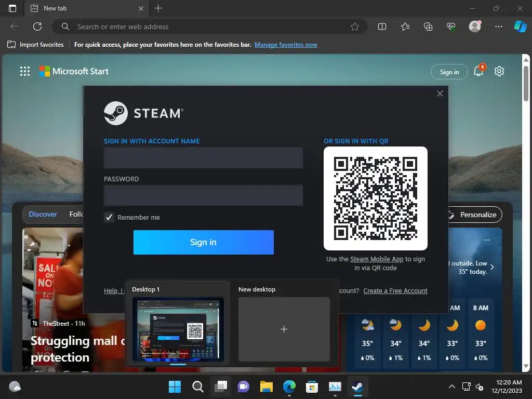Viewport: 532px width, 399px height.
Task: Click the Edge address bar
Action: [x=210, y=26]
